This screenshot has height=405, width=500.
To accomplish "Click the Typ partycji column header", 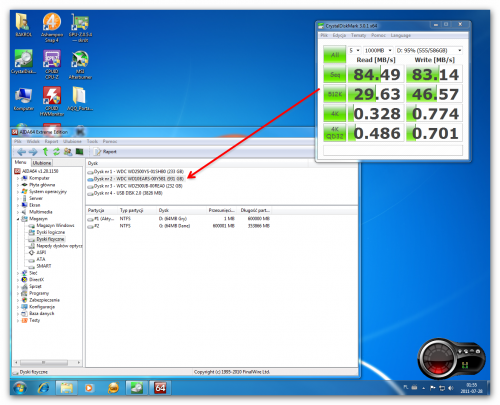I will point(137,210).
